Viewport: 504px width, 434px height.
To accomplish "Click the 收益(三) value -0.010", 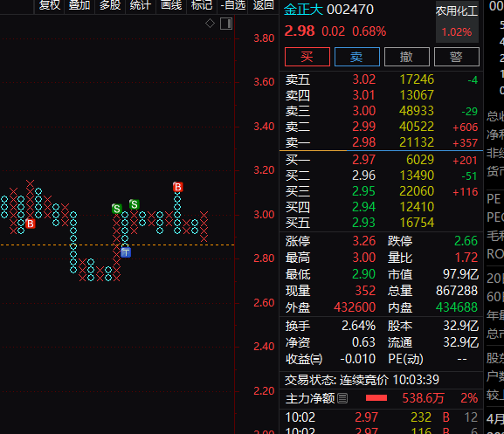I will click(x=358, y=359).
